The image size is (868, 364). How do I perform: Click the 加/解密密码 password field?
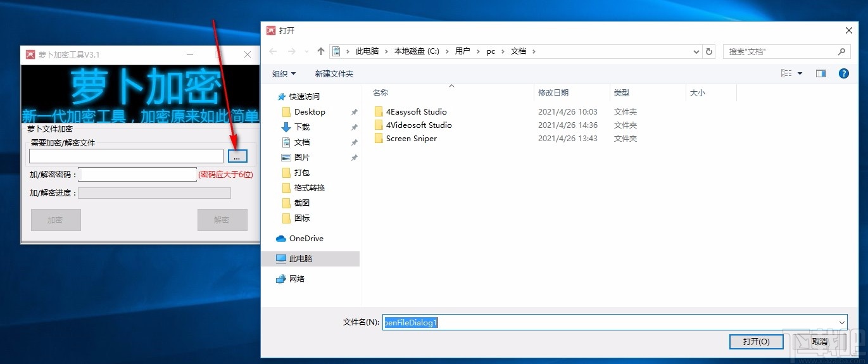click(137, 174)
